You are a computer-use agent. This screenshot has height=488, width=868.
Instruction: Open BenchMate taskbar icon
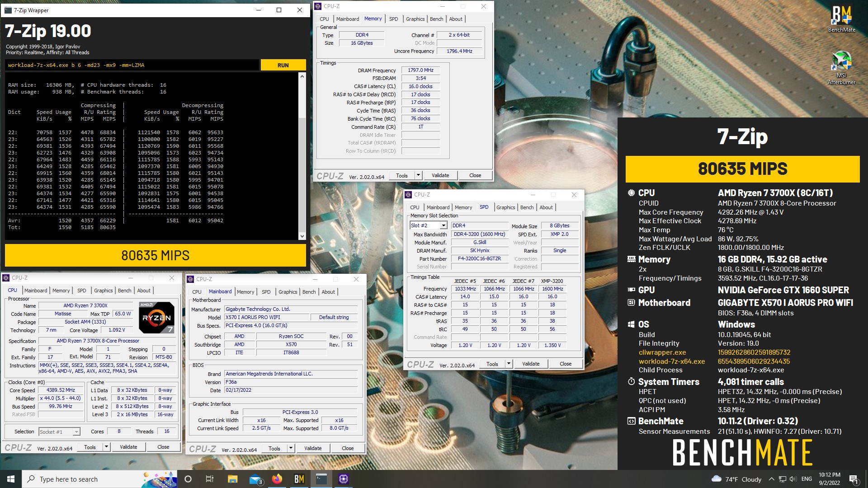click(x=299, y=479)
